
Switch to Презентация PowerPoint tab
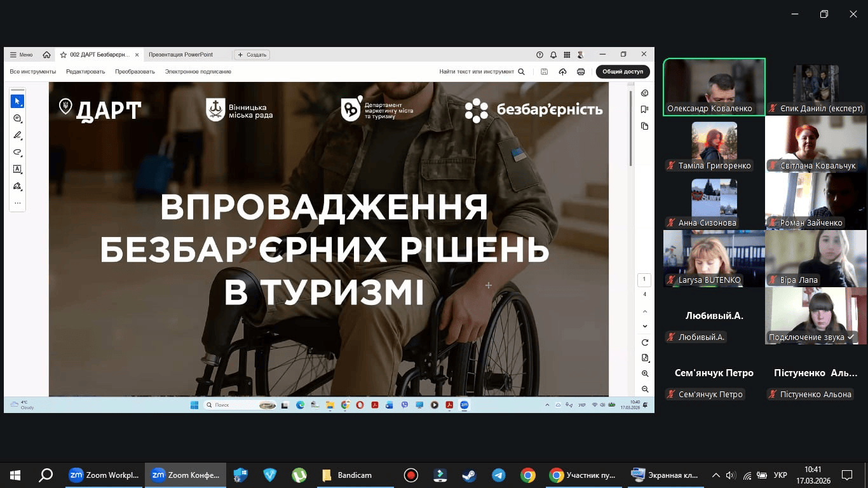tap(181, 55)
